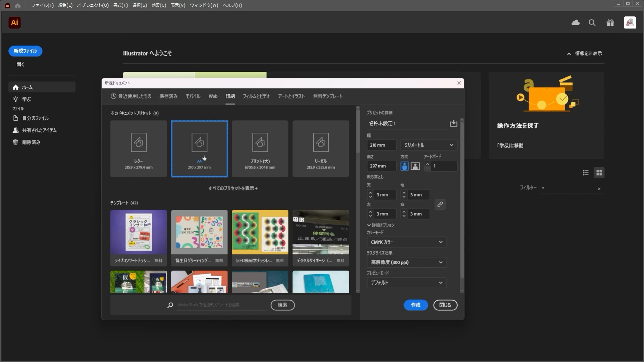Follow the 「学ぶ」に移動 link
This screenshot has width=644, height=362.
510,145
